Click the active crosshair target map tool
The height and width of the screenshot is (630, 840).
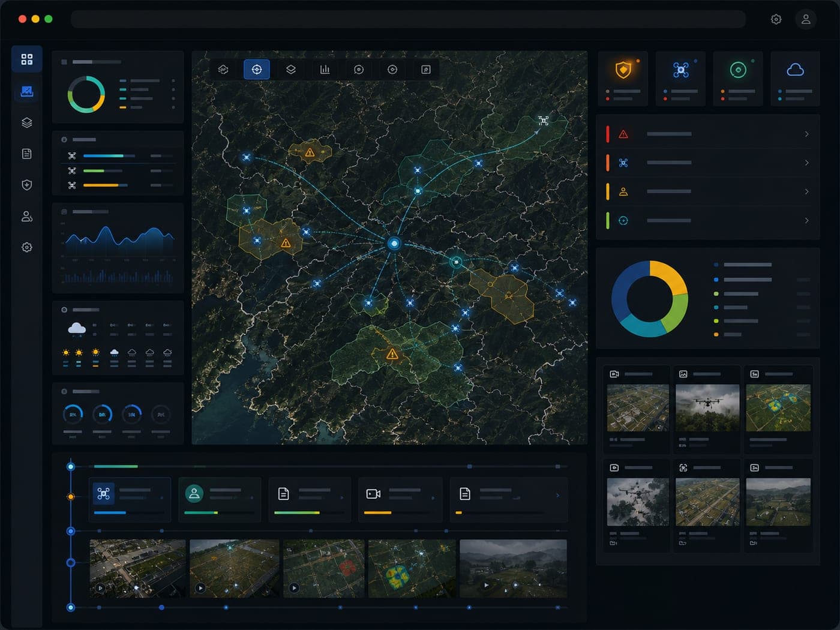257,70
